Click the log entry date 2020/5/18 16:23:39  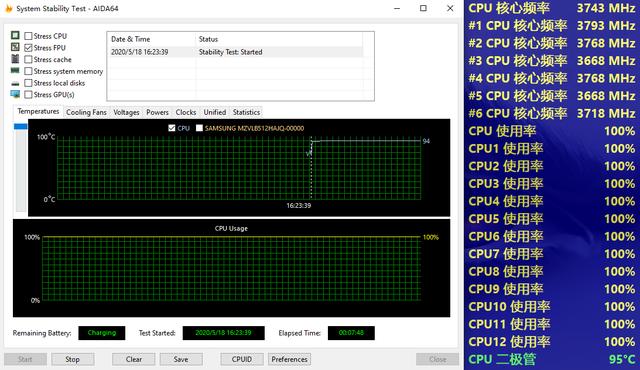point(140,52)
